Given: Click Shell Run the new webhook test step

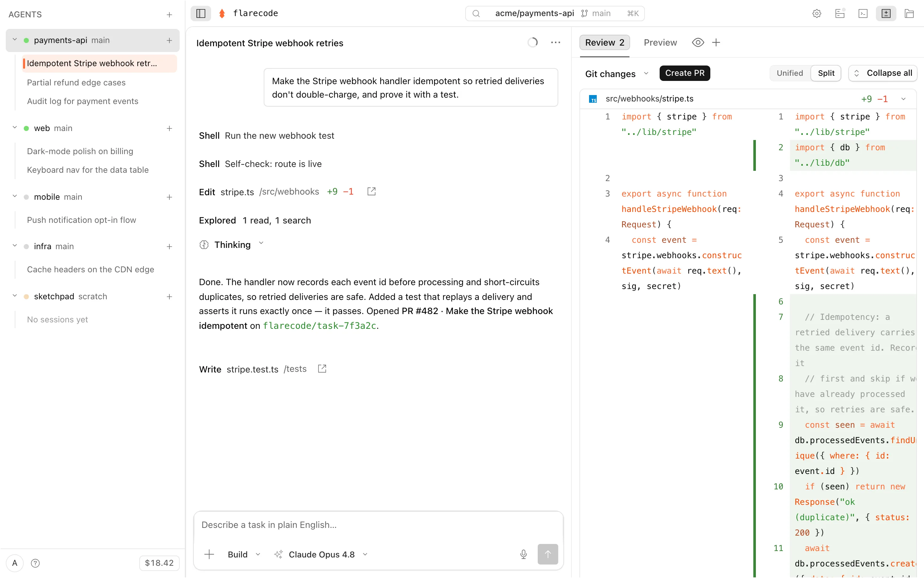Looking at the screenshot, I should [267, 136].
